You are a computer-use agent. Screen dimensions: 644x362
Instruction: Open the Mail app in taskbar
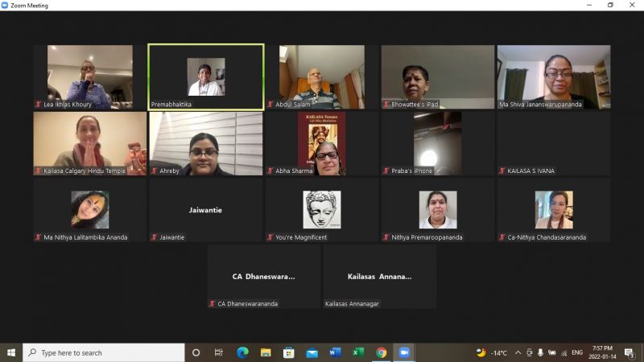312,352
